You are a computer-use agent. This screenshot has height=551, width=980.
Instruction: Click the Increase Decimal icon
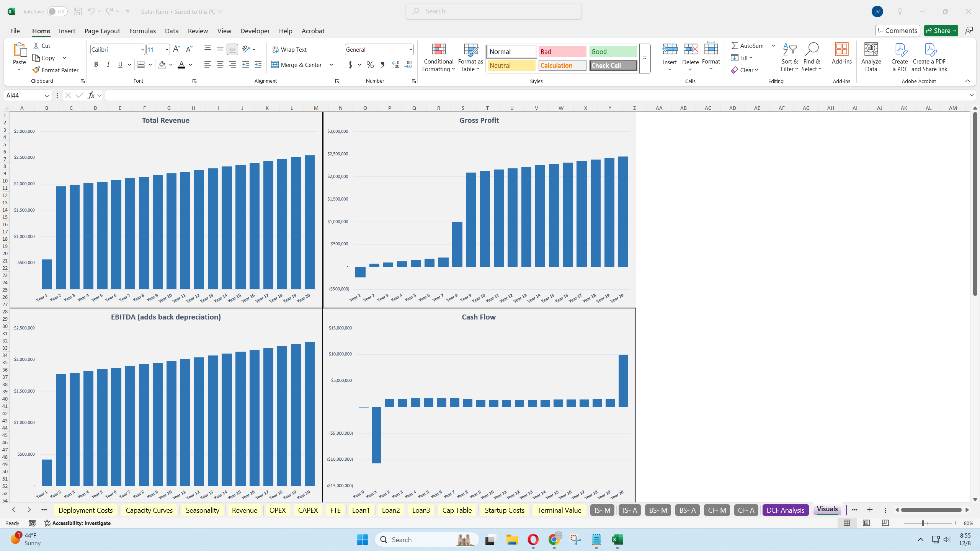pos(396,65)
